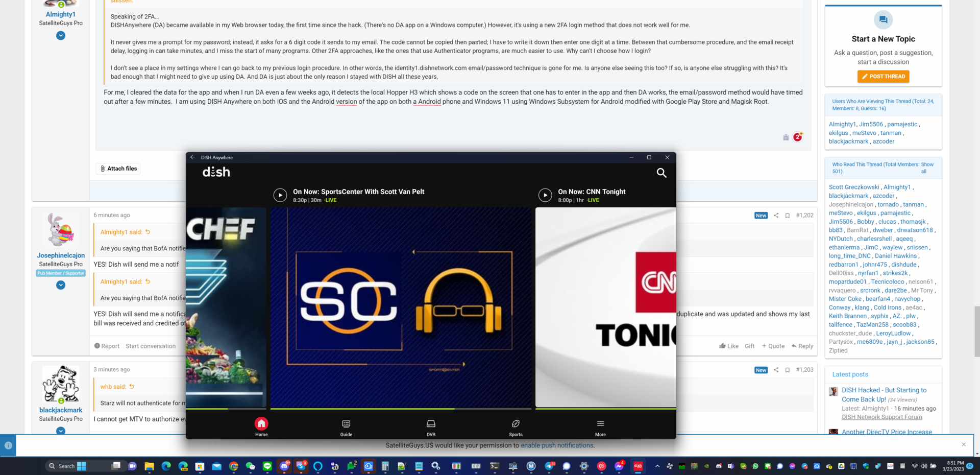The image size is (980, 475).
Task: Click DISH Anywhere taskbar icon
Action: click(638, 466)
